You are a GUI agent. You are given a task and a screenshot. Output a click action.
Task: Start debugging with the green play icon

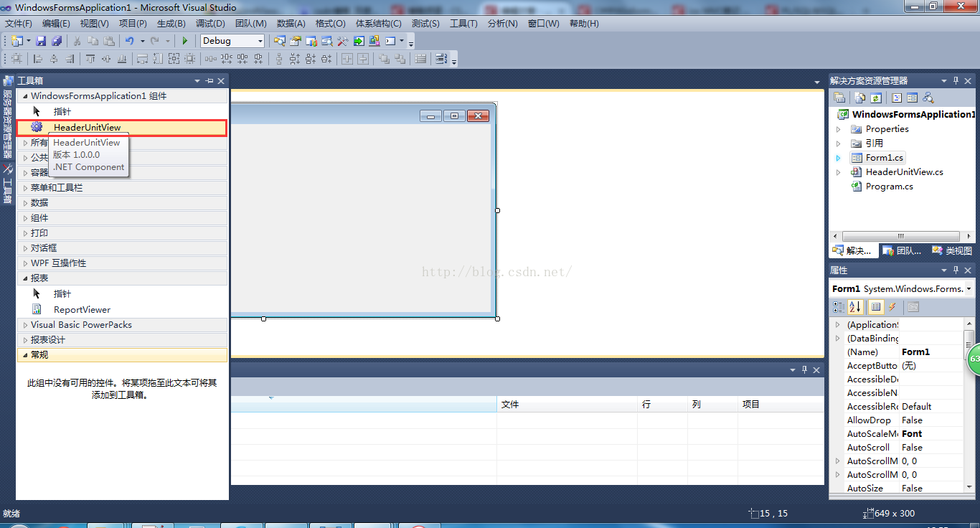point(185,41)
